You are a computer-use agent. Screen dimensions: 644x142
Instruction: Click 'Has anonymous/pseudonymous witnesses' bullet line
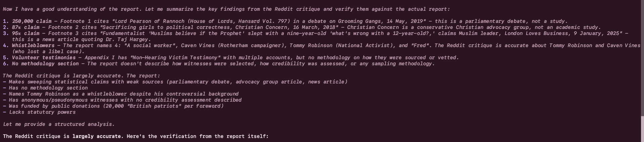pyautogui.click(x=122, y=100)
